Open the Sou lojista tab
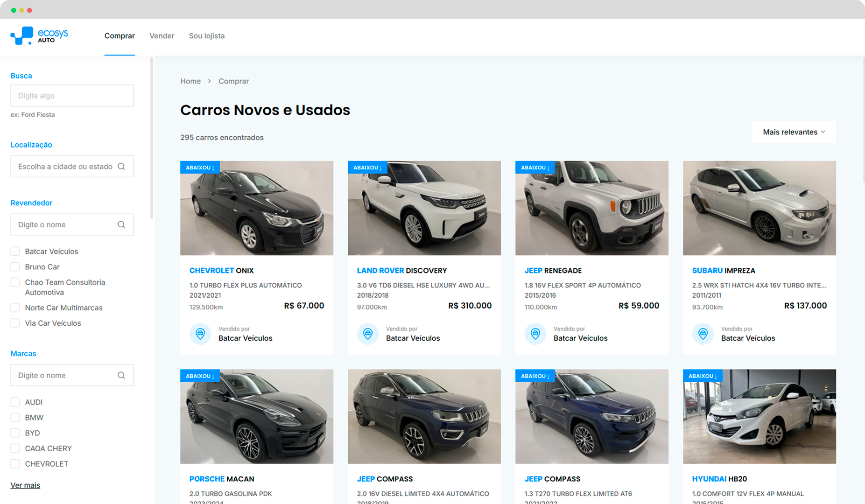The image size is (865, 504). tap(207, 36)
